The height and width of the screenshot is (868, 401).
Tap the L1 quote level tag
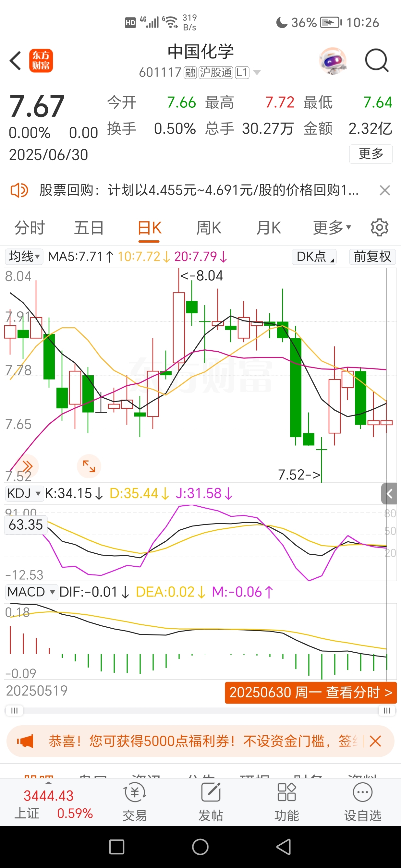click(242, 72)
